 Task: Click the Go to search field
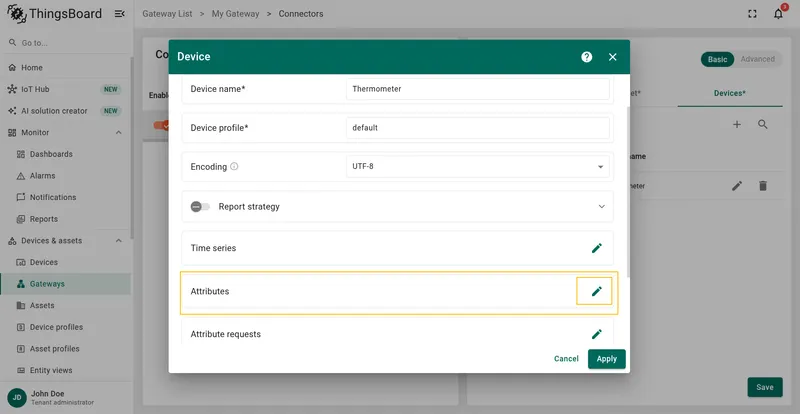(65, 43)
